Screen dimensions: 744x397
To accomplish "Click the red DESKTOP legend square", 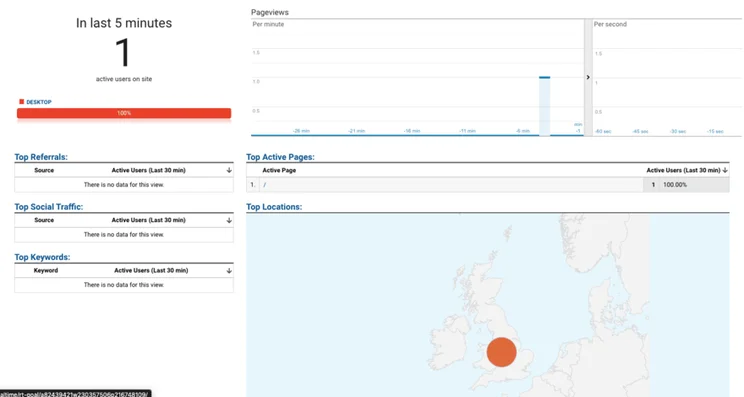I will [x=21, y=102].
